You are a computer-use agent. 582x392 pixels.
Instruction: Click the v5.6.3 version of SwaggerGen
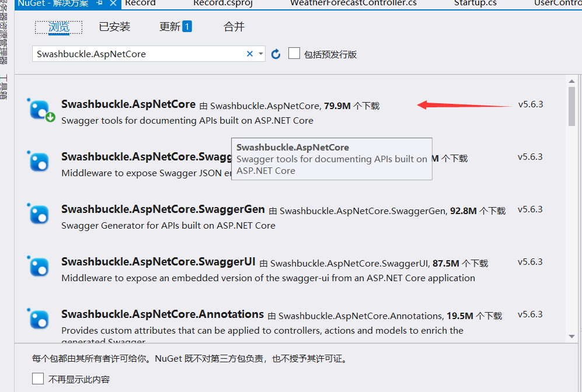pyautogui.click(x=530, y=209)
